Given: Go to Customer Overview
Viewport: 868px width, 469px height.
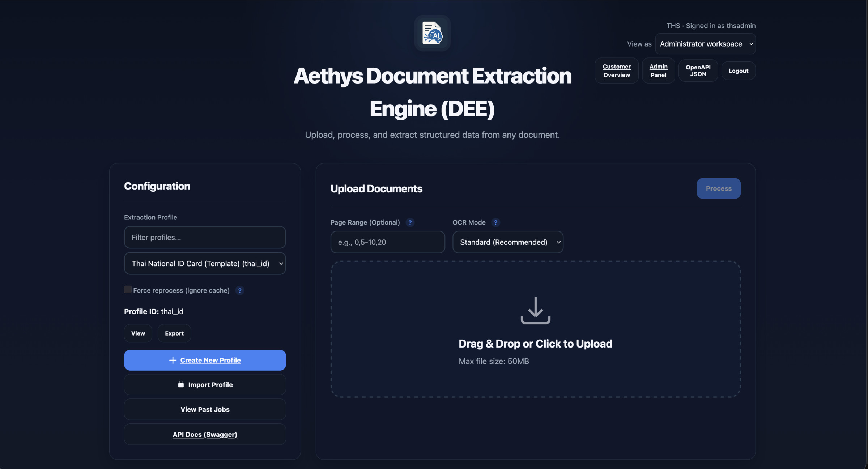Looking at the screenshot, I should coord(617,71).
